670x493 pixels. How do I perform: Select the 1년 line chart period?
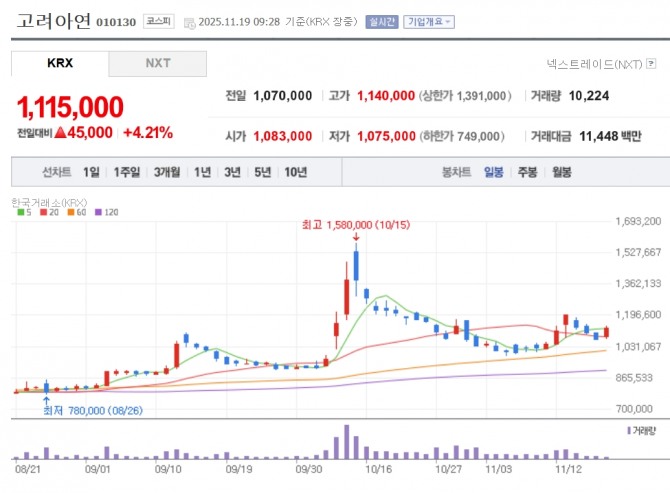coord(202,172)
